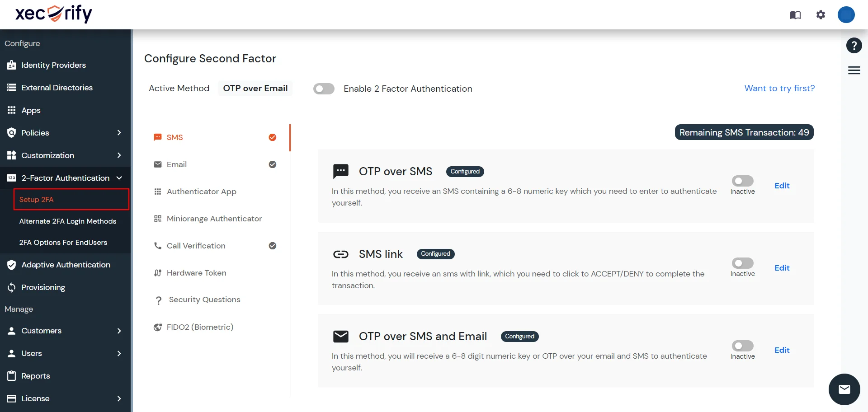
Task: Enable 2 Factor Authentication toggle
Action: pos(324,89)
